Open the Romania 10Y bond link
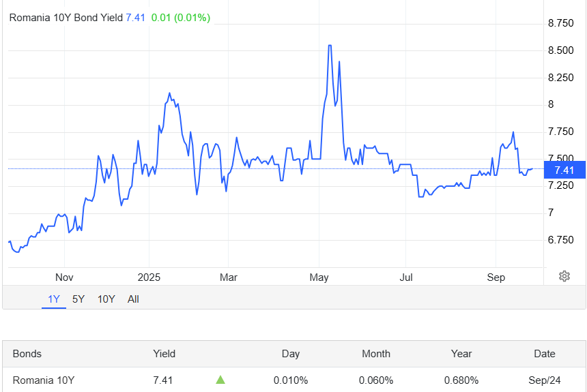 (x=44, y=380)
